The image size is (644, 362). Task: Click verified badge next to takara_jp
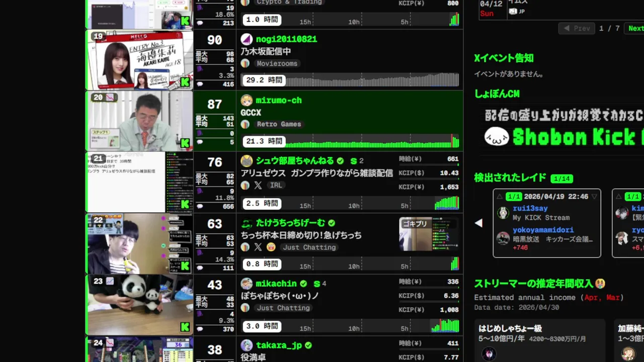(308, 345)
